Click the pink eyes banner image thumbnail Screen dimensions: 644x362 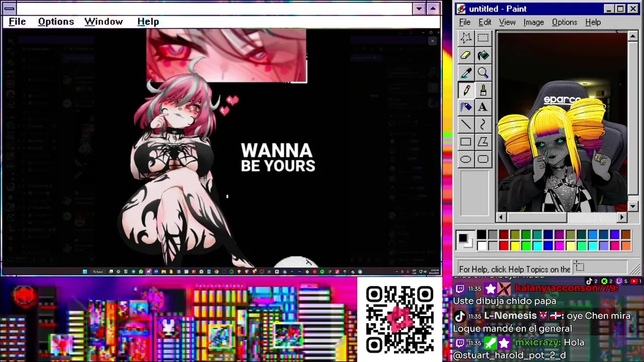click(226, 55)
